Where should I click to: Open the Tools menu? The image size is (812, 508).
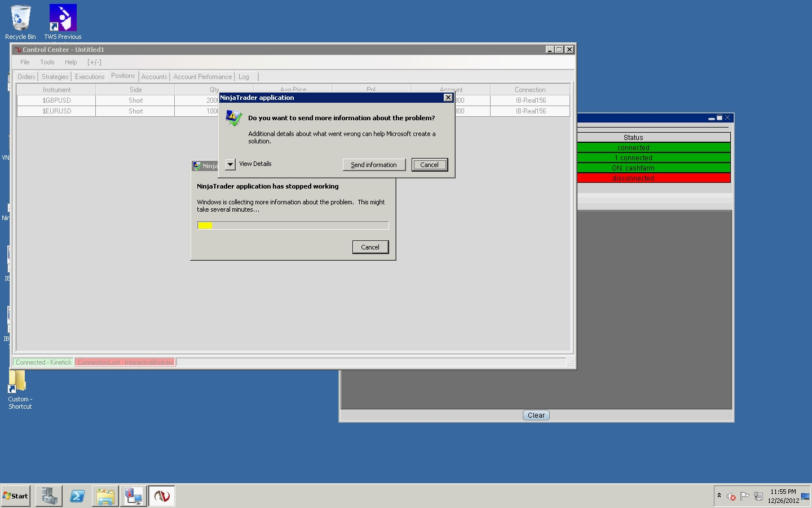(x=47, y=62)
